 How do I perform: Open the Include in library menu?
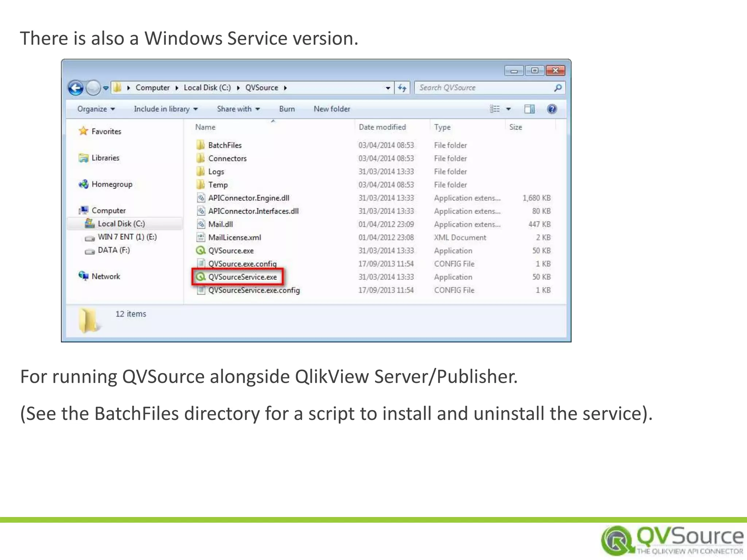click(166, 109)
